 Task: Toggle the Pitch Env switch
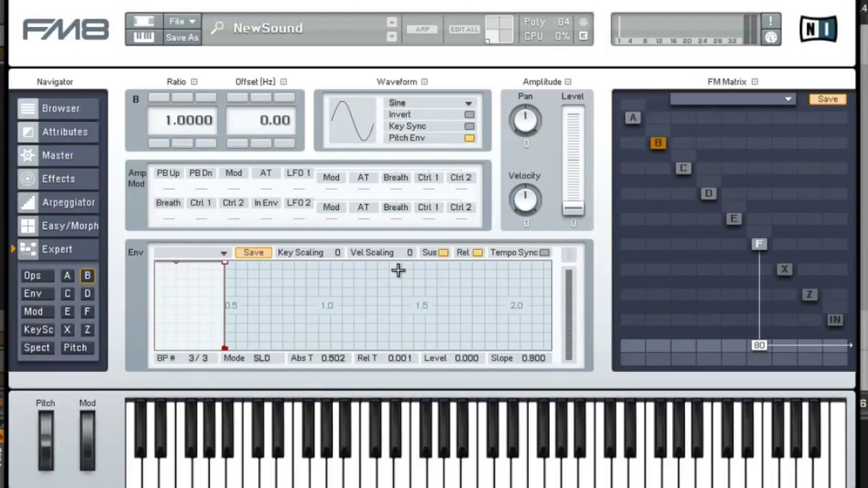[469, 138]
